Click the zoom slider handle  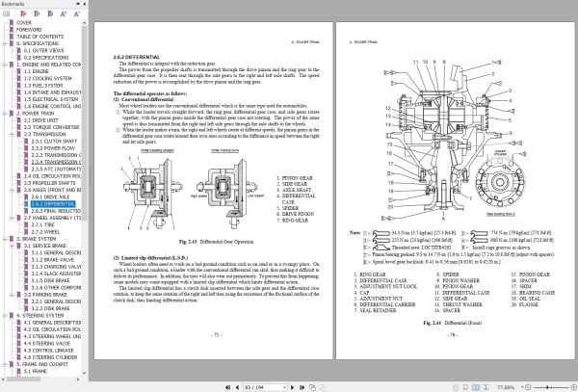click(x=547, y=387)
